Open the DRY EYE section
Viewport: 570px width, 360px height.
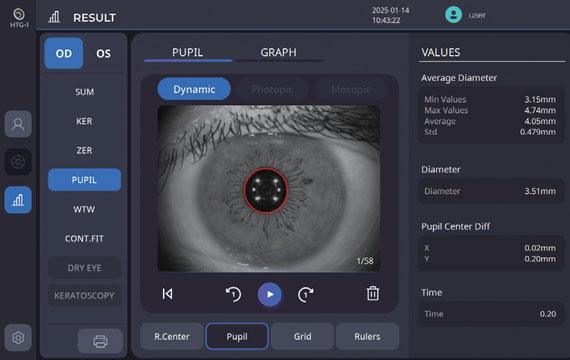pyautogui.click(x=84, y=268)
